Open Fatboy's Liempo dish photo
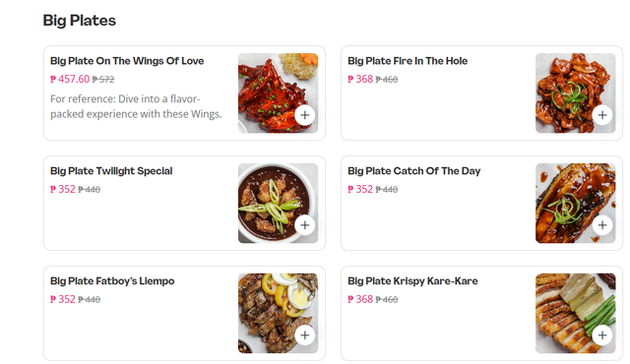630x364 pixels. tap(278, 313)
